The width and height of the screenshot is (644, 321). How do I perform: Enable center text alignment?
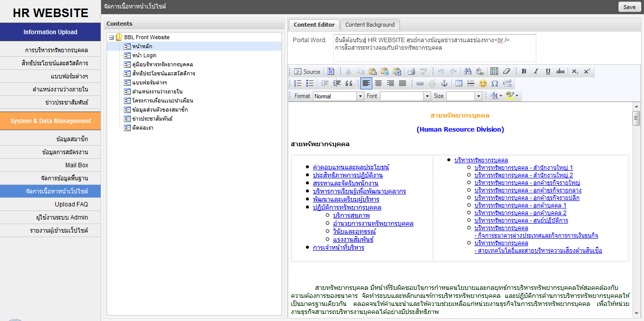[378, 83]
